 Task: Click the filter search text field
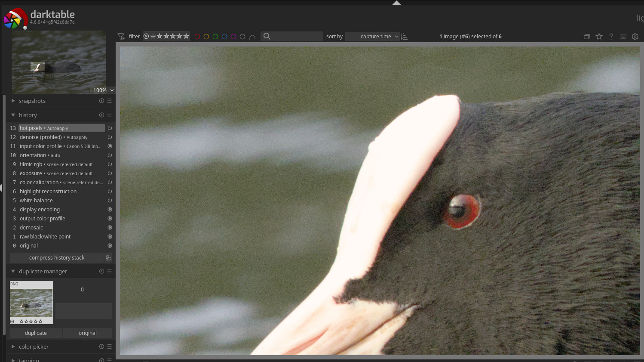(x=296, y=37)
